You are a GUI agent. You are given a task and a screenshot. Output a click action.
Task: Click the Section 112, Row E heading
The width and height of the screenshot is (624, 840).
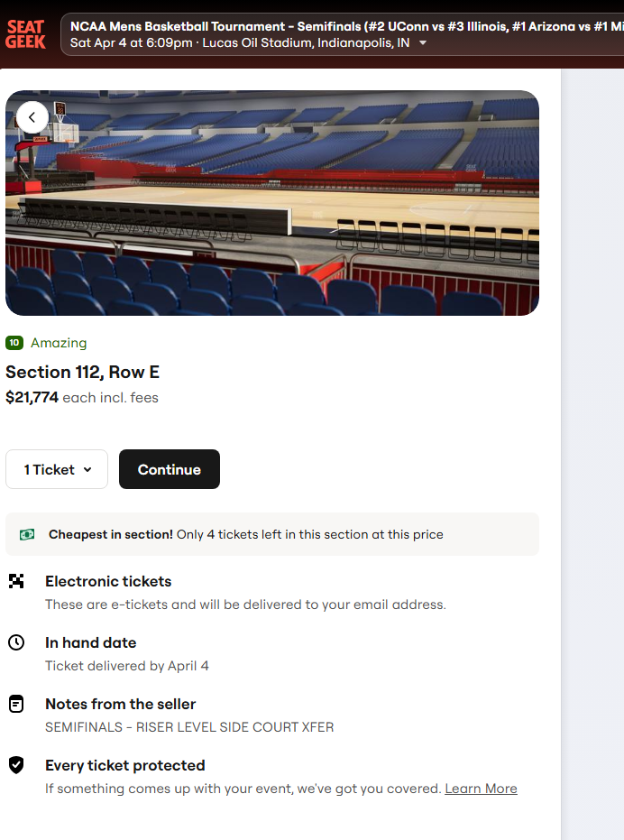coord(82,373)
